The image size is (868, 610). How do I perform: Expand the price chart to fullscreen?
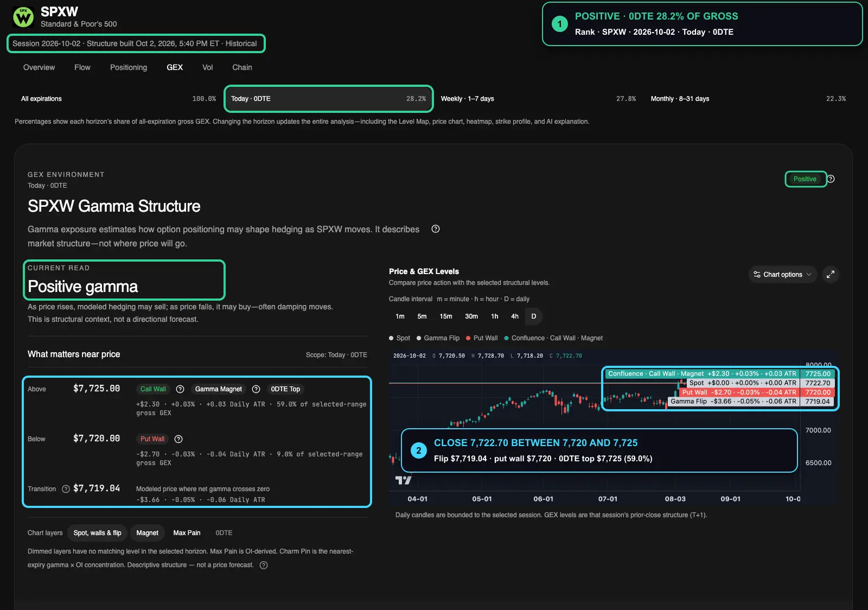point(831,275)
